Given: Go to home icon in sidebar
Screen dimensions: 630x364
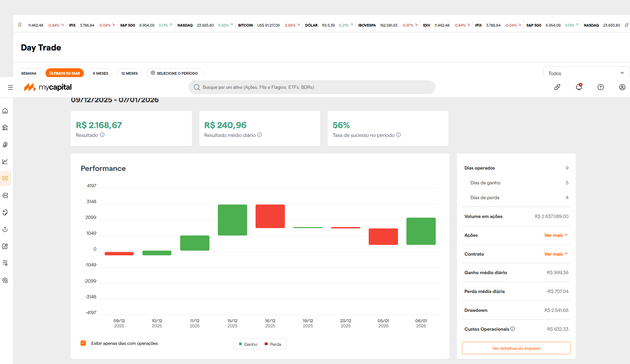Looking at the screenshot, I should point(5,111).
